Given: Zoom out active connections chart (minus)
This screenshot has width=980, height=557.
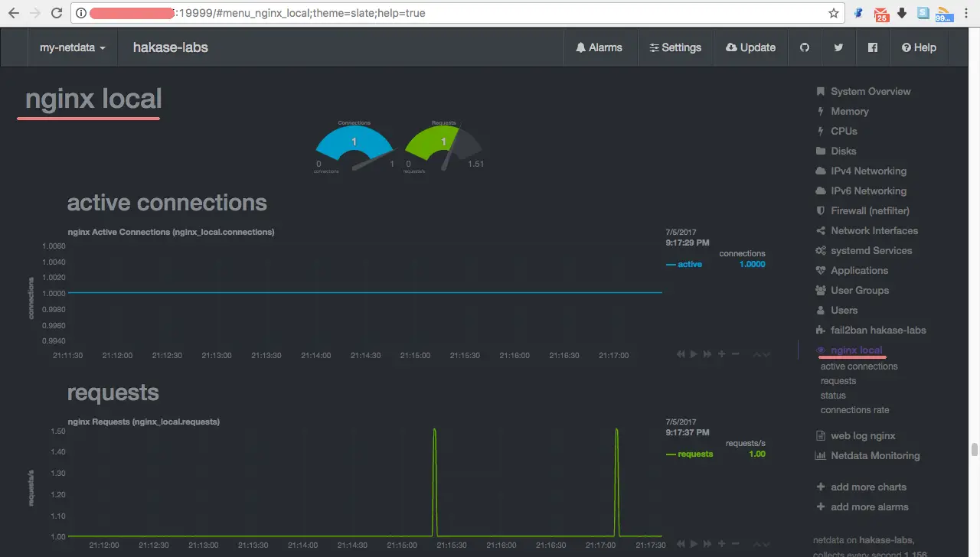Looking at the screenshot, I should coord(735,354).
